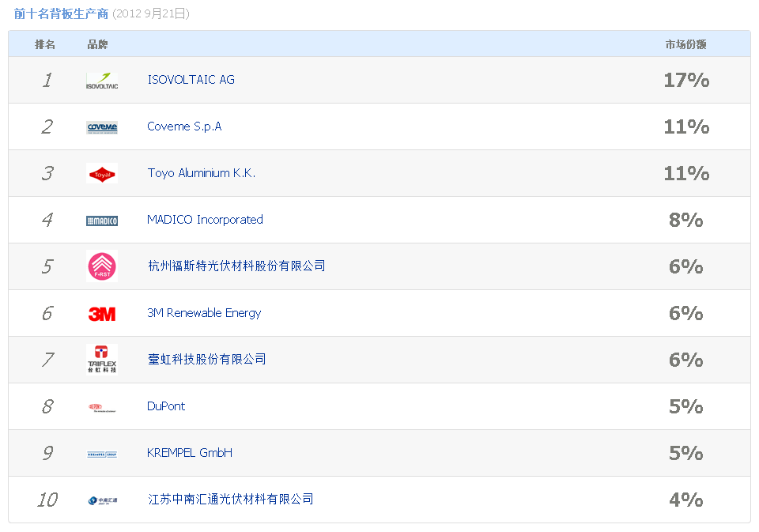Open 杭州福斯特光伏材料股份有限公司 link
Image resolution: width=759 pixels, height=532 pixels.
236,266
